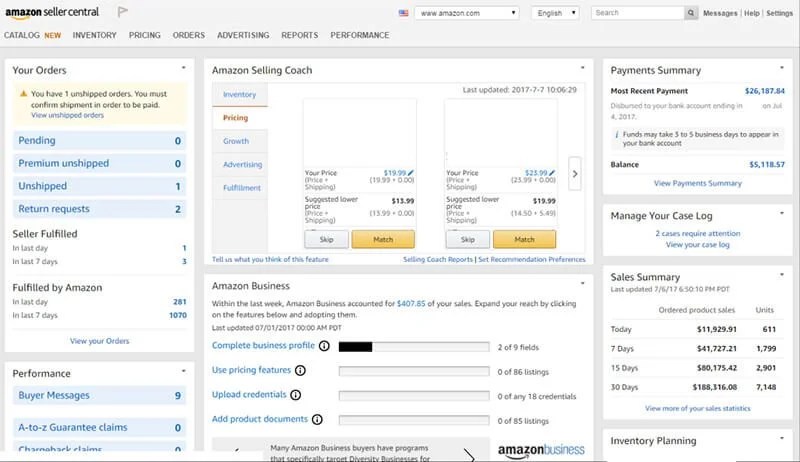
Task: Open the Reports menu
Action: click(299, 35)
